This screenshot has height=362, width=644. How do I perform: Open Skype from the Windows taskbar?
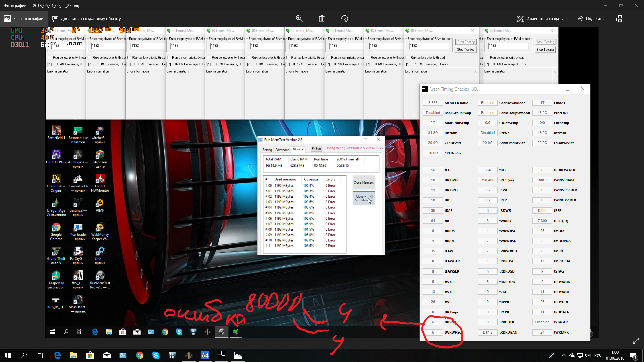(x=156, y=355)
